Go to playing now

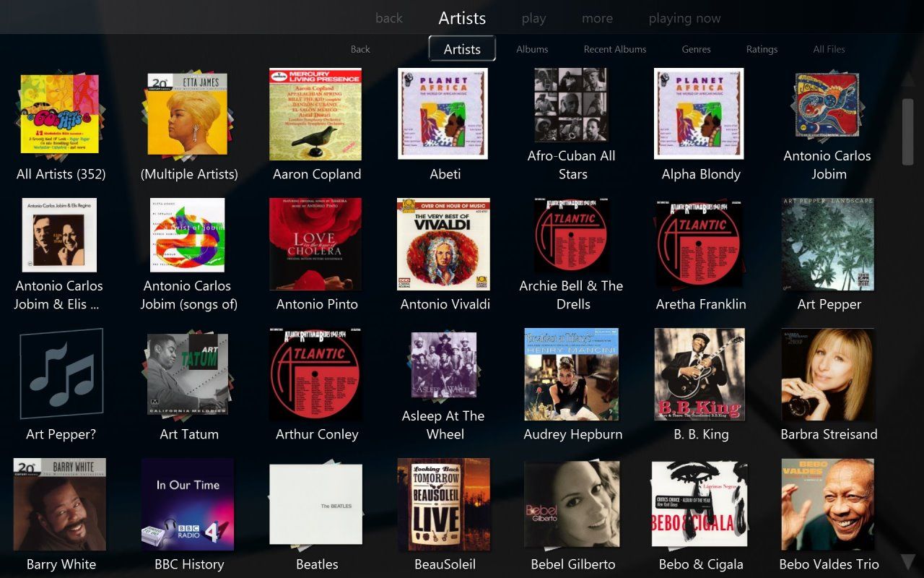684,20
